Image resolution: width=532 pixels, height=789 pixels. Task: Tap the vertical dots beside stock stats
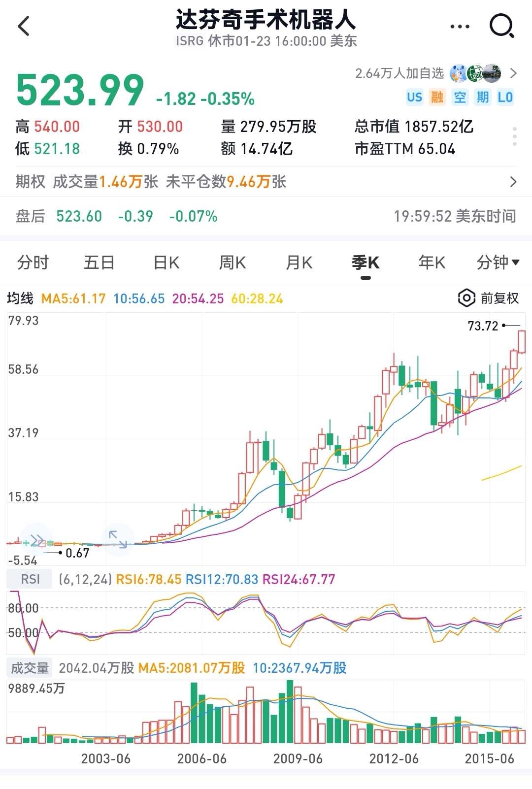(514, 136)
